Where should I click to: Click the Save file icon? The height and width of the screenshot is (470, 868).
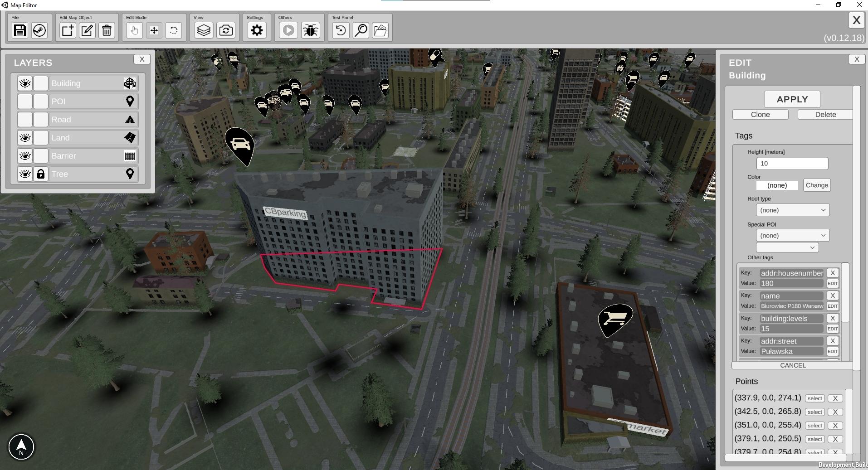pyautogui.click(x=20, y=30)
